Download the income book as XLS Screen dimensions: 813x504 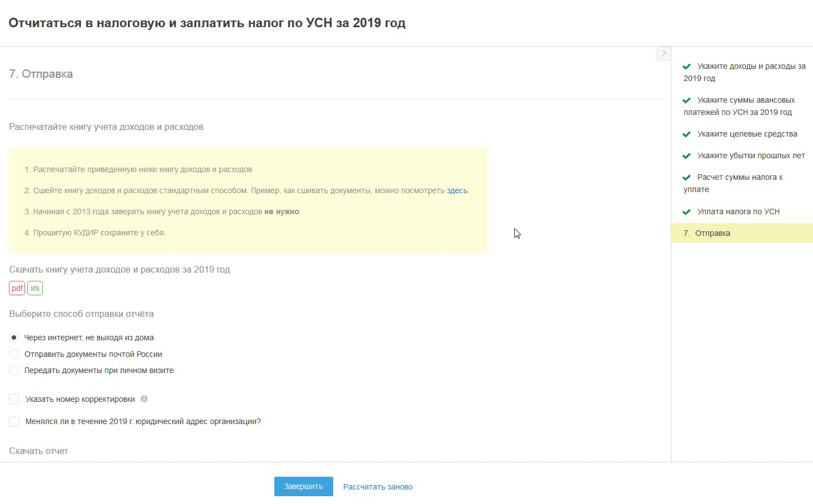pos(35,288)
